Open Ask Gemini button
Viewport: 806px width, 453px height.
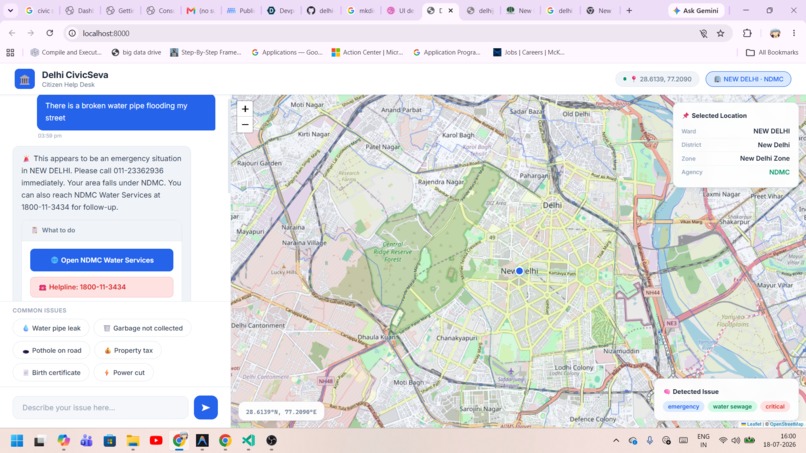[x=697, y=10]
